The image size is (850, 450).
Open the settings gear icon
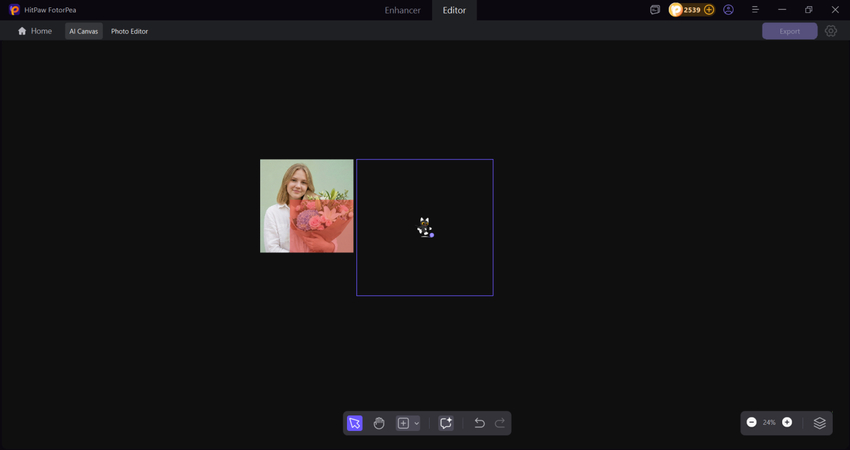pyautogui.click(x=830, y=31)
